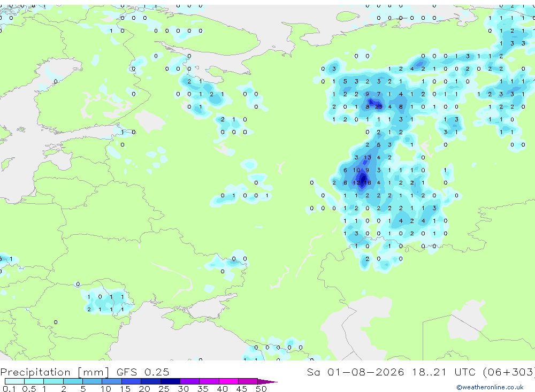The image size is (535, 392).
Task: Click legend label '0.1'
Action: (9, 389)
